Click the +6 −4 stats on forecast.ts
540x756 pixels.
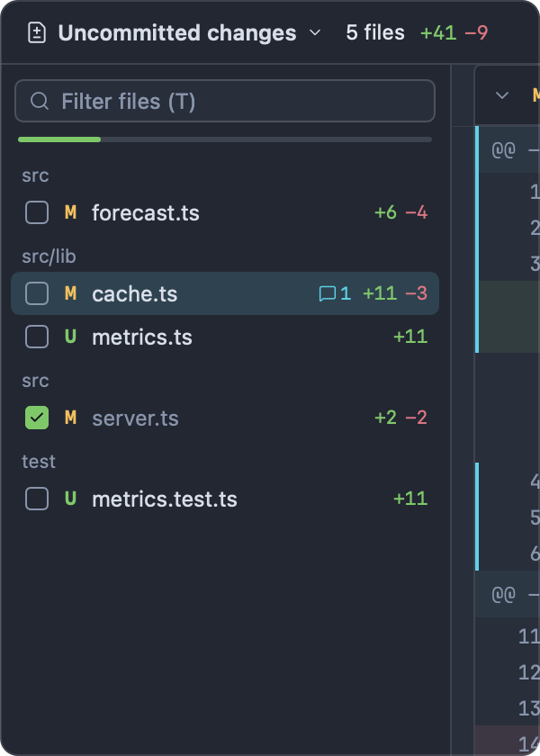click(x=401, y=212)
